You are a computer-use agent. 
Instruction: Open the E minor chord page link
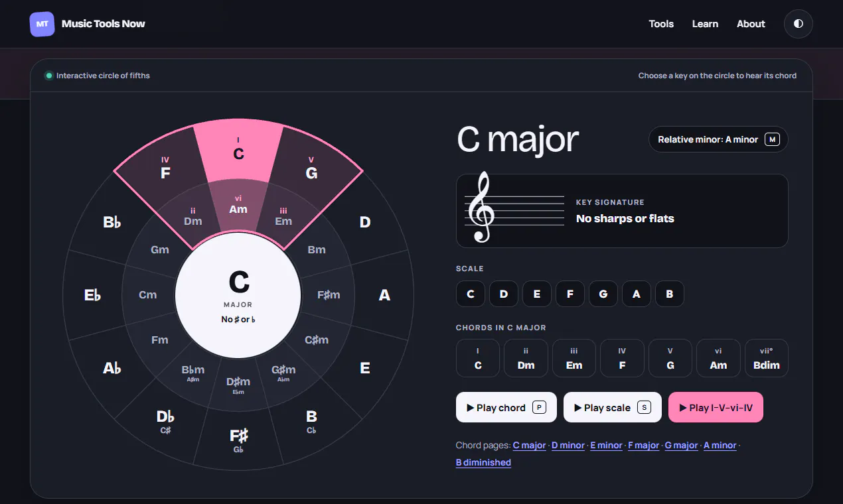point(606,446)
